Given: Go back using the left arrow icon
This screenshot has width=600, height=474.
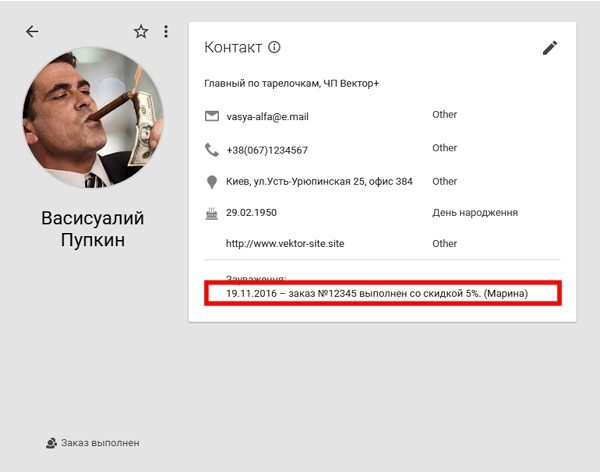Looking at the screenshot, I should pos(32,31).
